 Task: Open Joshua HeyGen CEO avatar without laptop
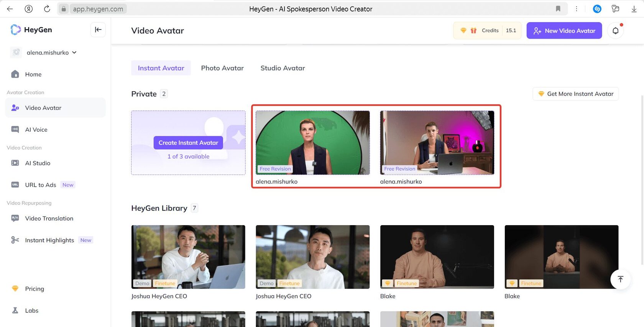pyautogui.click(x=313, y=257)
